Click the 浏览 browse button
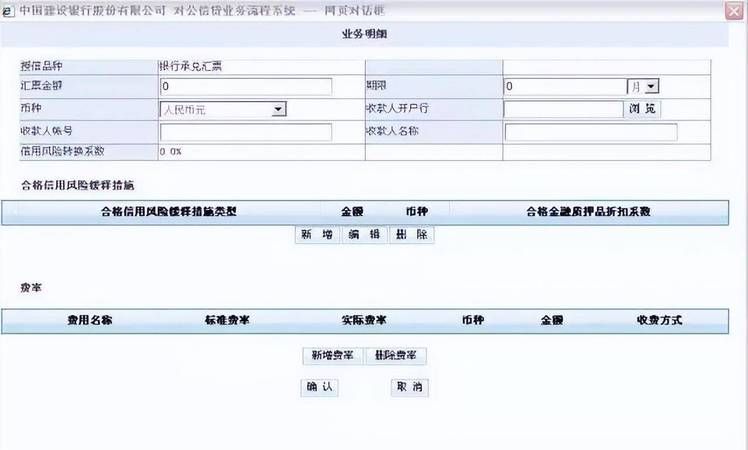Screen dimensions: 748x450 (643, 109)
